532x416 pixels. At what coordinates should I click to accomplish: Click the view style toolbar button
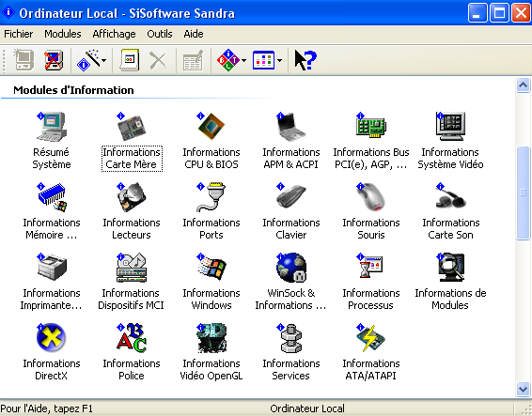click(263, 60)
